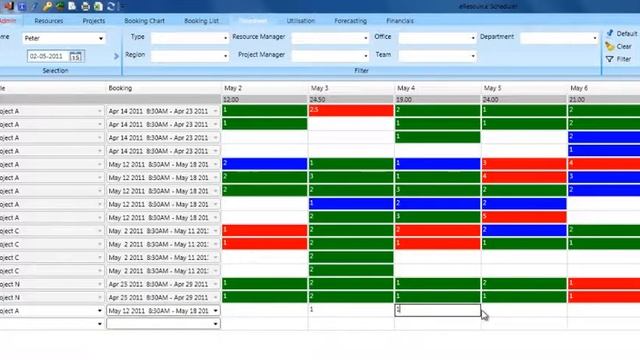Click the blue arrow beside the date field
Screen dimensions: 640x360
[x=116, y=56]
